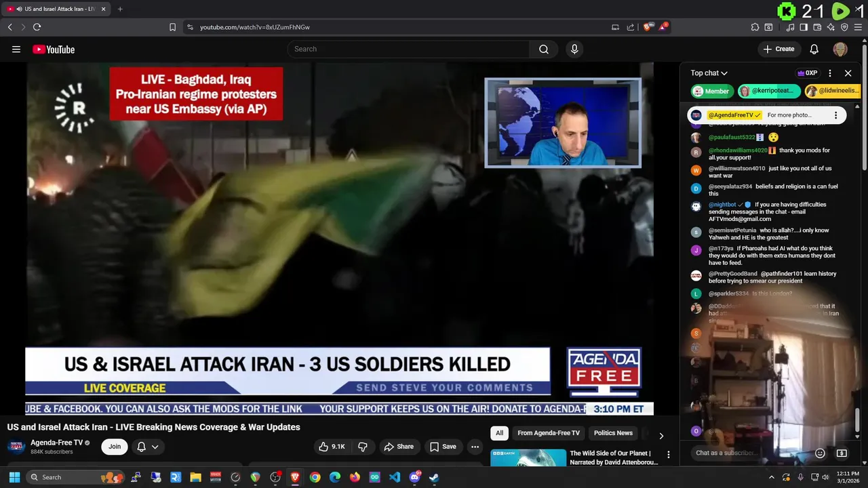This screenshot has height=488, width=868.
Task: Go to YouTube home via the logo
Action: (x=54, y=49)
